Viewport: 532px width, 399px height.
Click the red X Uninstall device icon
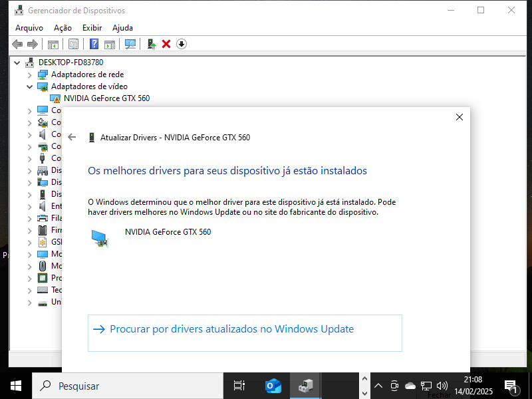tap(166, 44)
